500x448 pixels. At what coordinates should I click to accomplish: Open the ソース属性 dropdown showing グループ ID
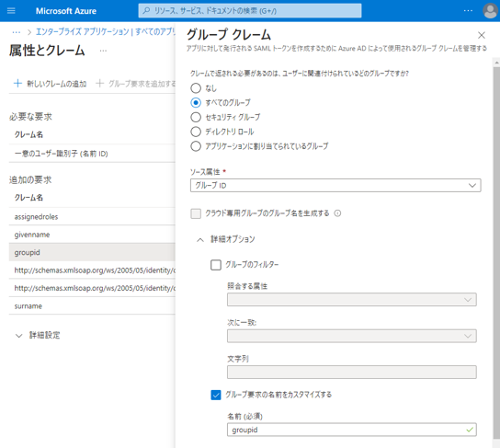coord(335,186)
